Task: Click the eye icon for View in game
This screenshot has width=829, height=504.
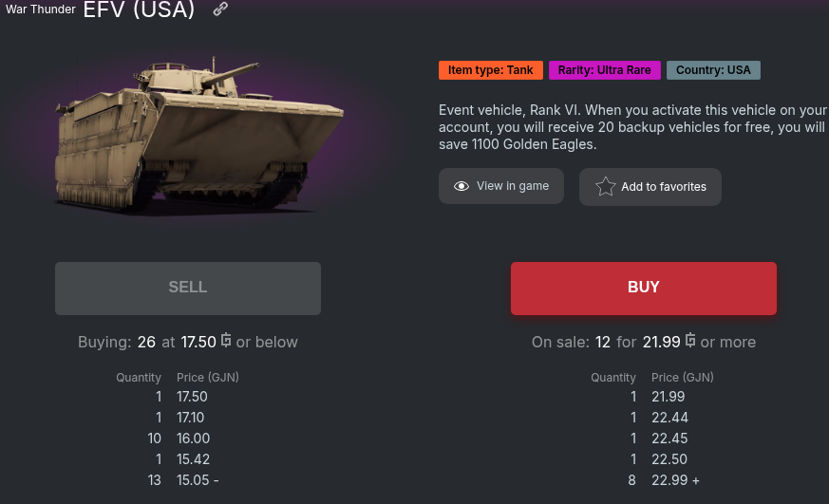Action: click(462, 186)
